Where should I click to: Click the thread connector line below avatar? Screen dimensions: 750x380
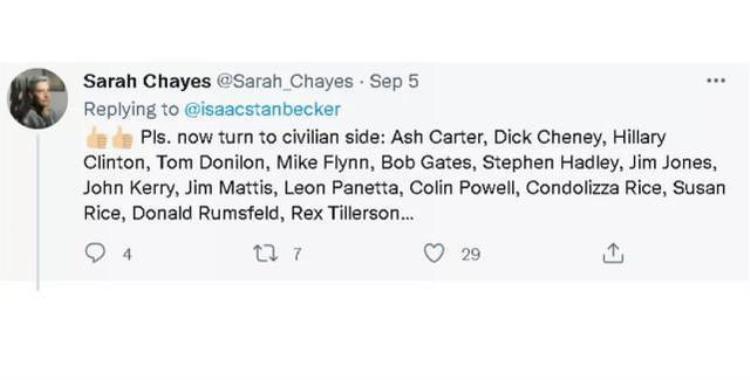pos(38,211)
